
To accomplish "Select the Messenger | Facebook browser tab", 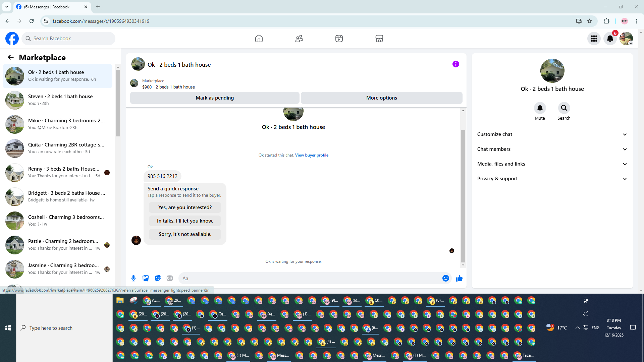I will pos(52,7).
